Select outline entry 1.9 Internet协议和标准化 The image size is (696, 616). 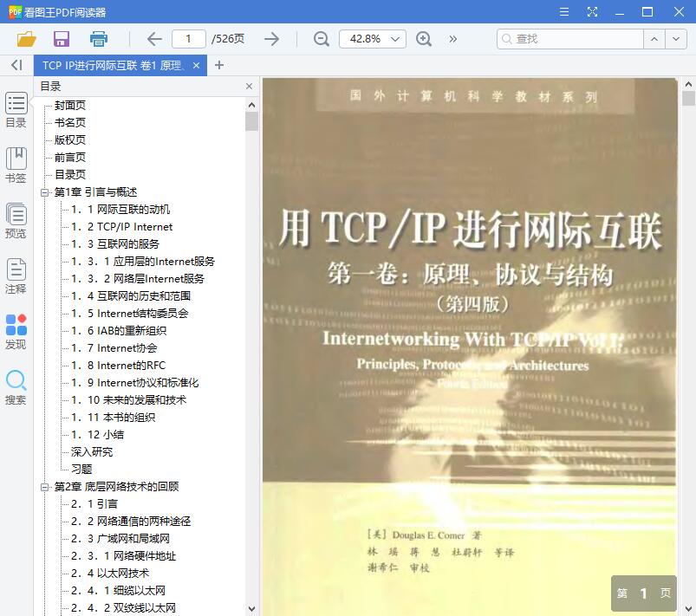pyautogui.click(x=134, y=383)
